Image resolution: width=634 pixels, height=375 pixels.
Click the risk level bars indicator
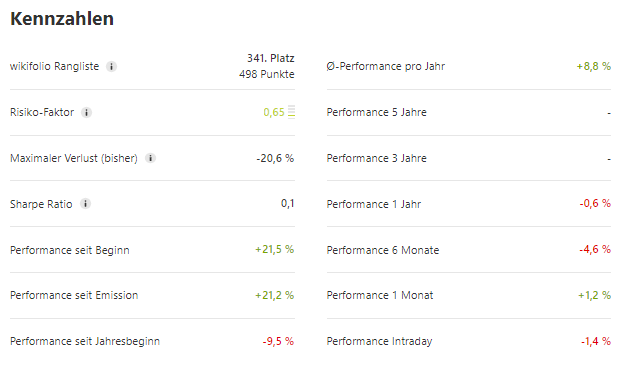pos(292,112)
